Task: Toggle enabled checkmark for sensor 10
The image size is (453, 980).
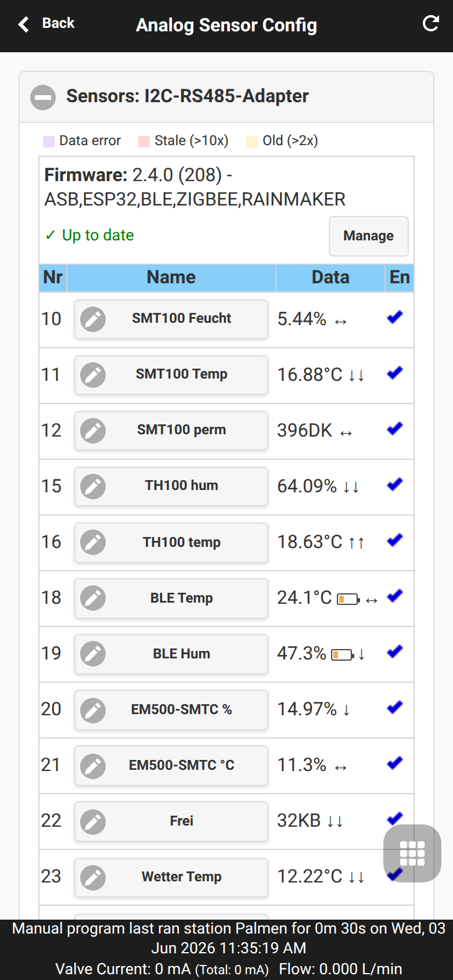Action: 395,317
